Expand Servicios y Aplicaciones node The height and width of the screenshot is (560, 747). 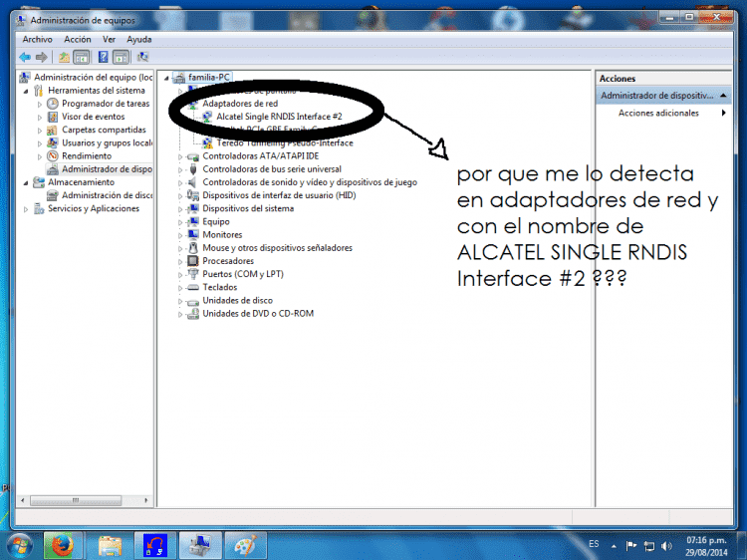[x=26, y=208]
